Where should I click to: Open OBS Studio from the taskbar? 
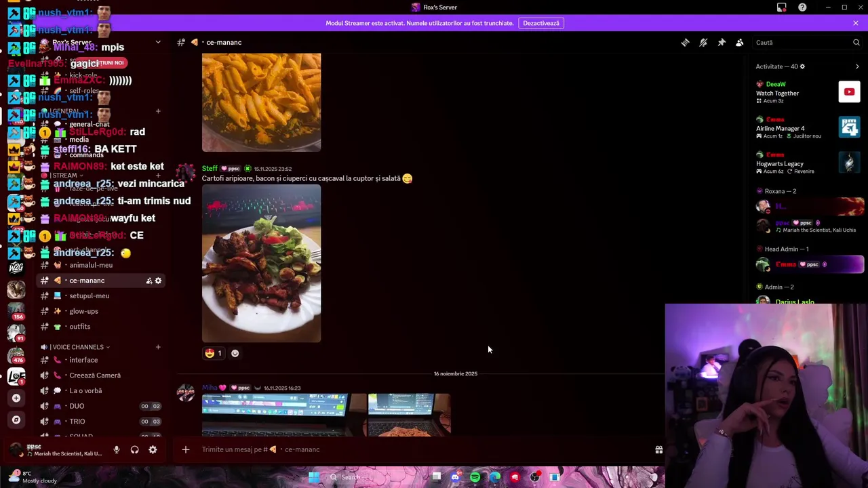tap(535, 477)
